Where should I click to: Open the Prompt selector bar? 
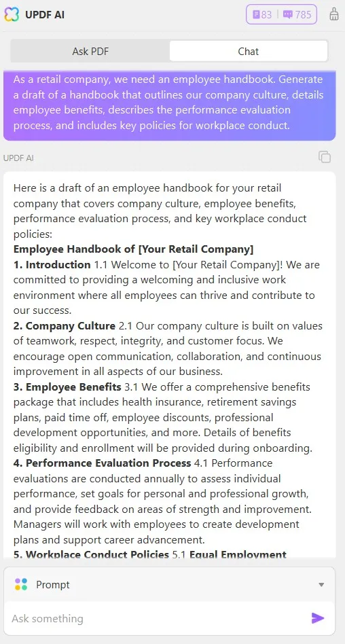[169, 584]
